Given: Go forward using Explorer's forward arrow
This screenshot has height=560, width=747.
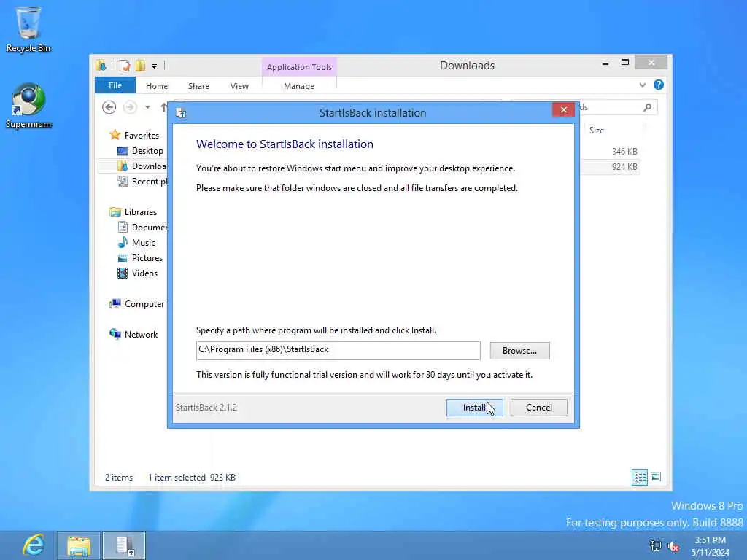Looking at the screenshot, I should click(x=130, y=107).
